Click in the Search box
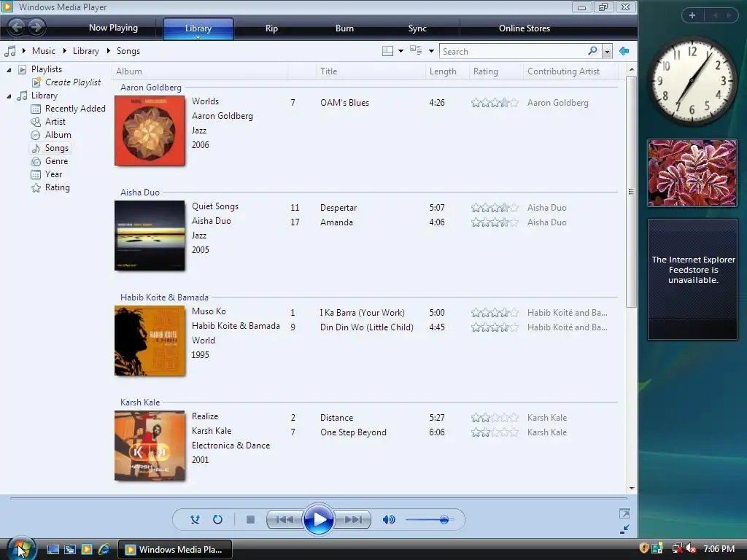 (x=514, y=52)
